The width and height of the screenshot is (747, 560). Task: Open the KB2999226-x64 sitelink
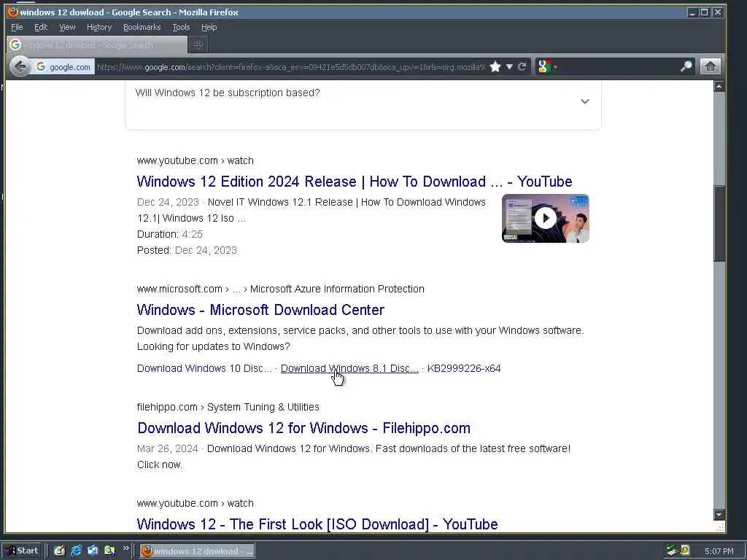(464, 368)
